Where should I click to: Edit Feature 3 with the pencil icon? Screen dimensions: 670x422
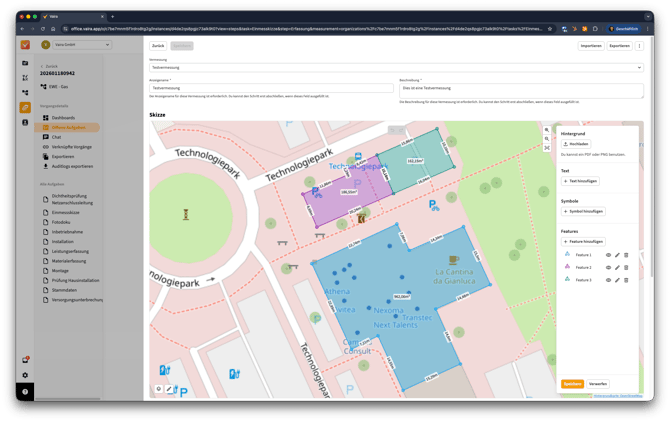pyautogui.click(x=617, y=280)
